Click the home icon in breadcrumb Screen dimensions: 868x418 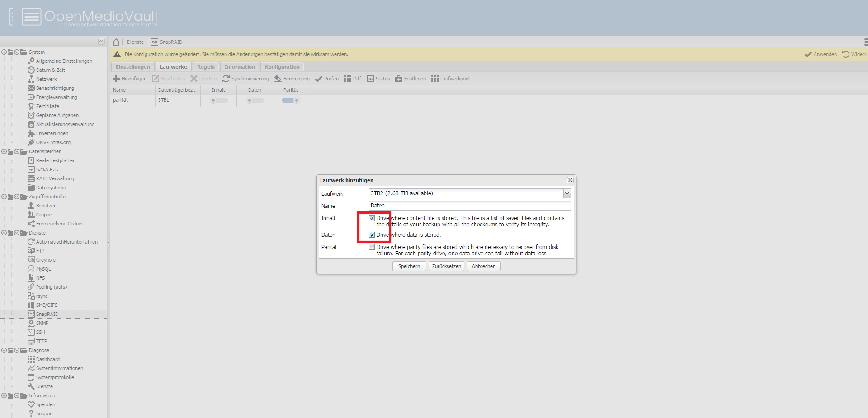(116, 42)
